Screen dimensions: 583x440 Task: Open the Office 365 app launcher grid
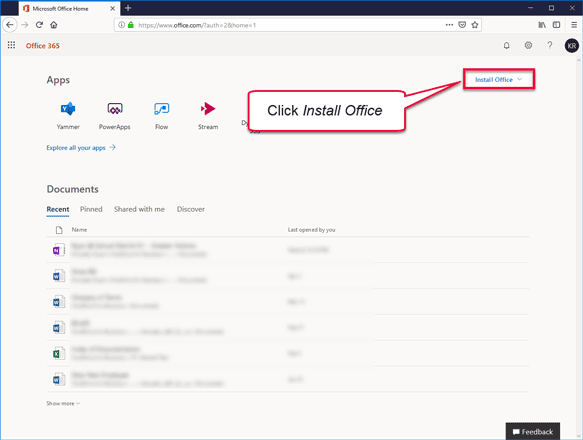11,45
